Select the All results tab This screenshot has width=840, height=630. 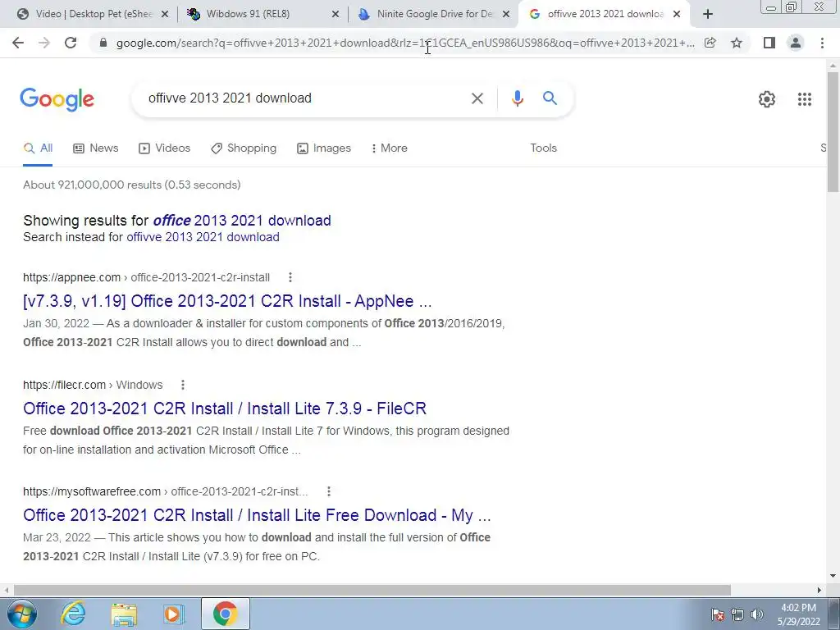(38, 148)
